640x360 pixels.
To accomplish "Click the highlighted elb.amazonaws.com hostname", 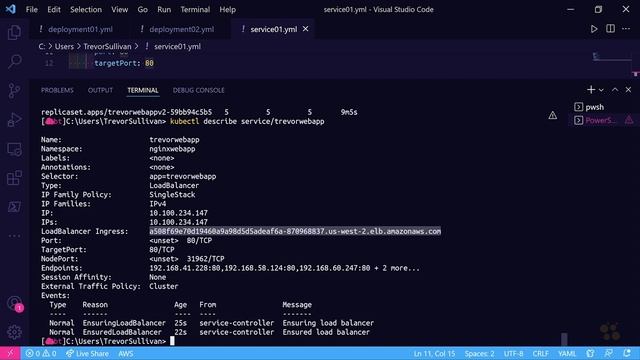I will coord(295,231).
